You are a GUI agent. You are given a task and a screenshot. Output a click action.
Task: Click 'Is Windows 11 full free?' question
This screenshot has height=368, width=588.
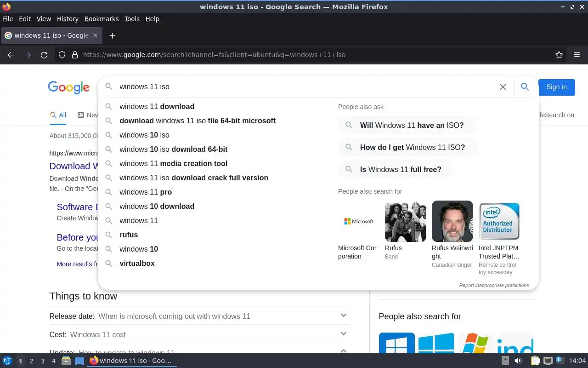(396, 169)
